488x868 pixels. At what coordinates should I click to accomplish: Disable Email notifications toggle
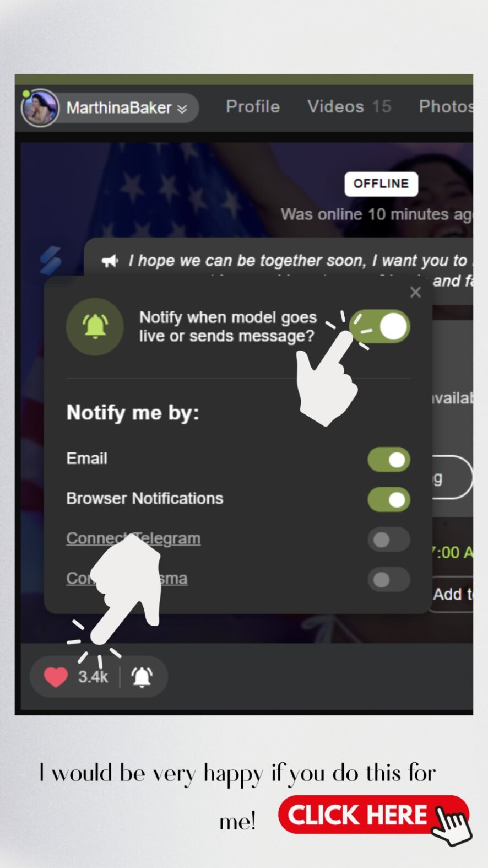pos(389,460)
